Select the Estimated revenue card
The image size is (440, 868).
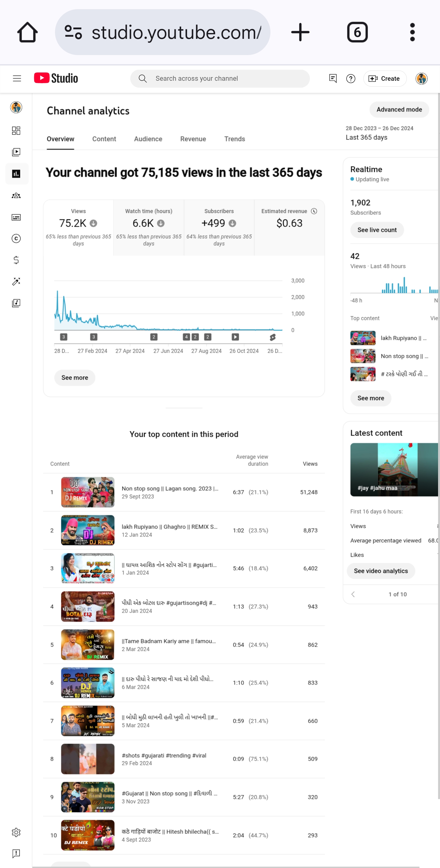point(290,228)
